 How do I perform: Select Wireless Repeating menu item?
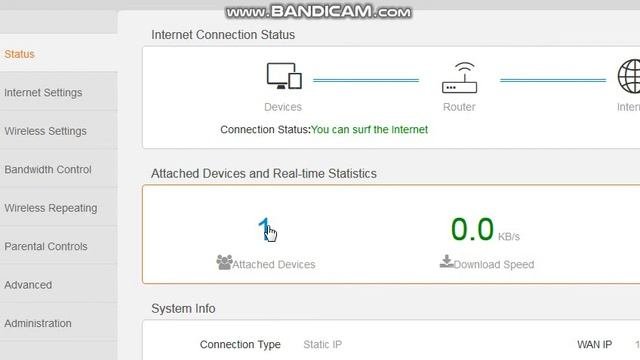pos(51,208)
